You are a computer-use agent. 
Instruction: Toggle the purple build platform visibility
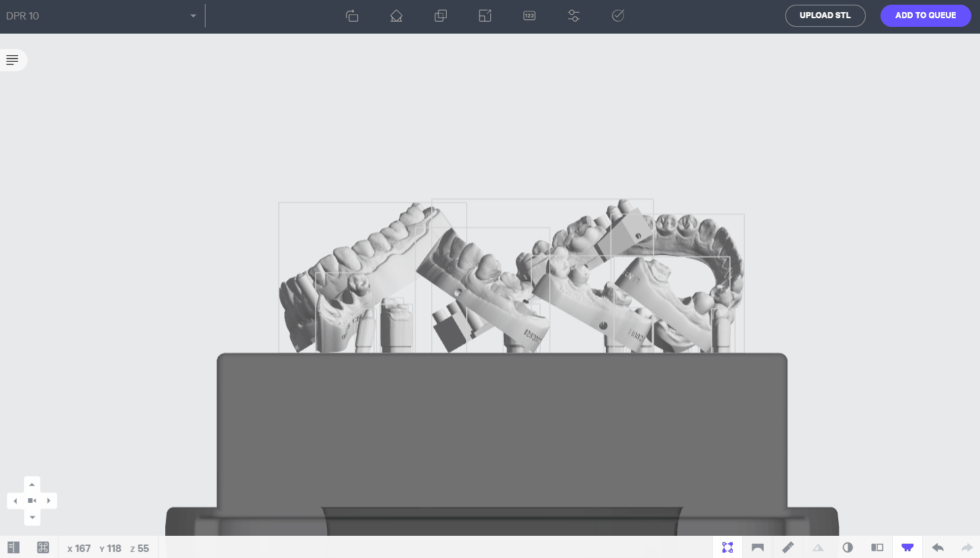[907, 547]
